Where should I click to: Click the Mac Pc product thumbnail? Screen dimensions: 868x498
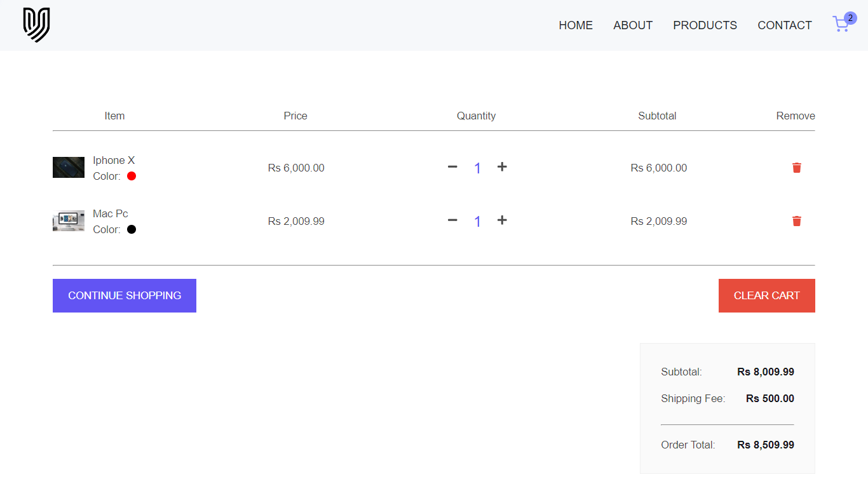(x=69, y=221)
